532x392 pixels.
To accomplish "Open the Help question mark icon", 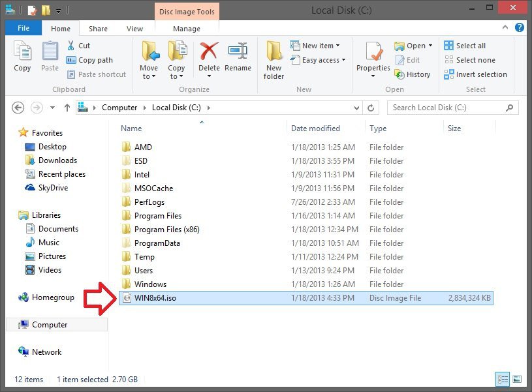I will coord(520,28).
